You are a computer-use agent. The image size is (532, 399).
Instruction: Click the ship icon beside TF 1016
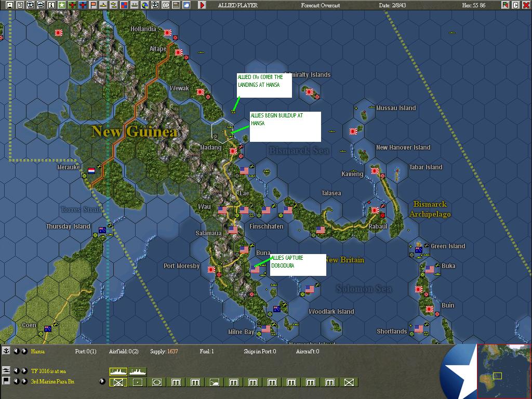(x=6, y=370)
